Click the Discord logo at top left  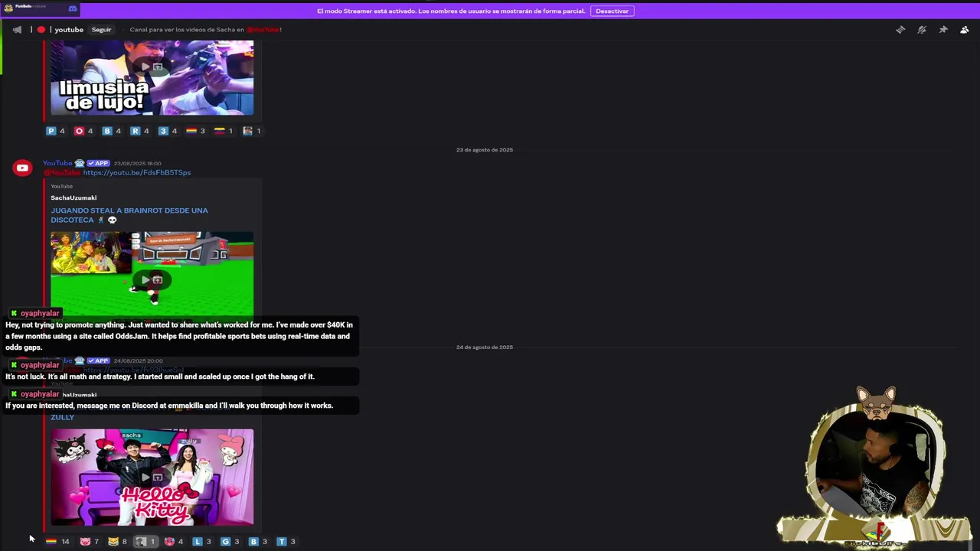tap(73, 9)
